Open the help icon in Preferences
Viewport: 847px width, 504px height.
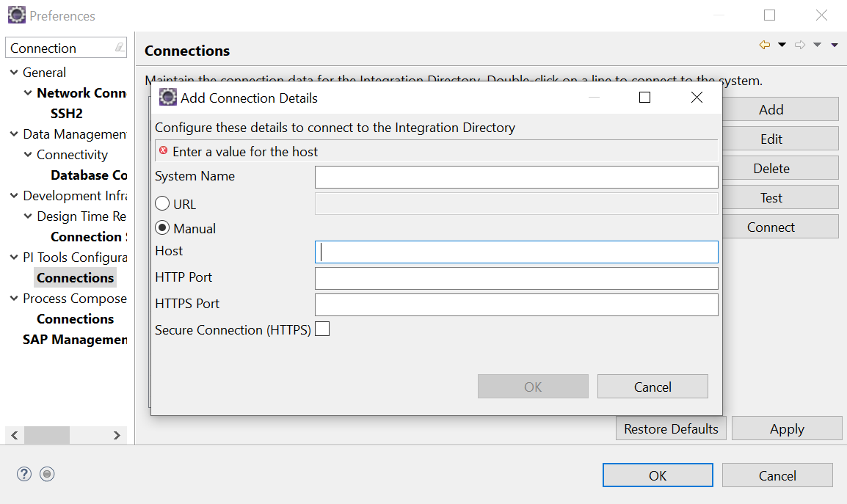click(23, 475)
